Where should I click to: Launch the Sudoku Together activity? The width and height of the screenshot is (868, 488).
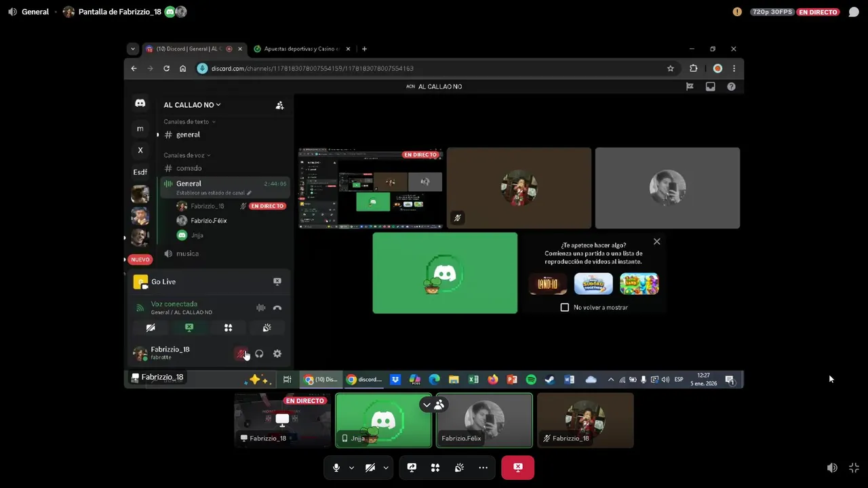593,284
